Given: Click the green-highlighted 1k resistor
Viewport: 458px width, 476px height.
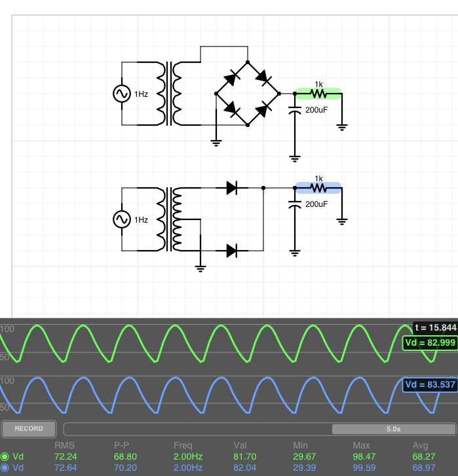Looking at the screenshot, I should [x=318, y=94].
